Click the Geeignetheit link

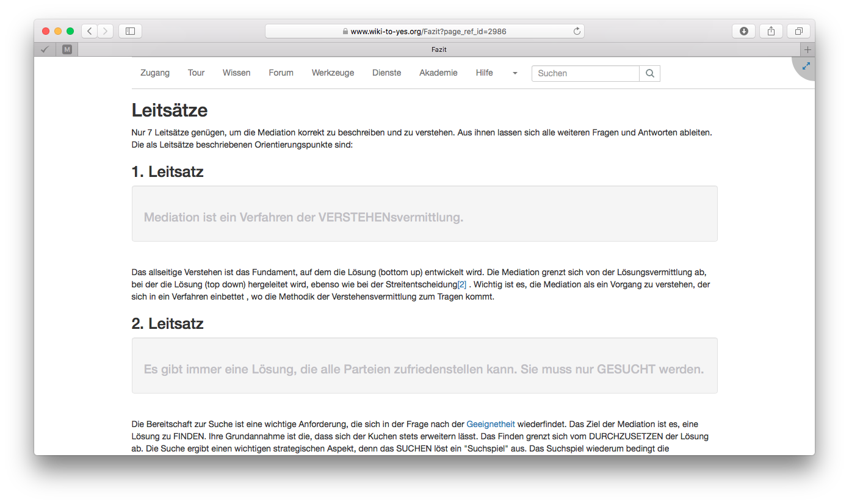[x=490, y=424]
